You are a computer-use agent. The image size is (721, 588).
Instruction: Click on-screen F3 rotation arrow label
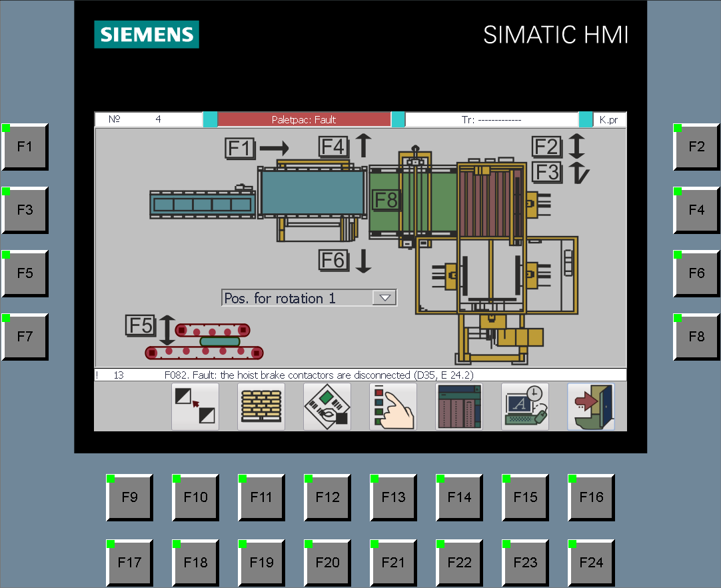point(560,172)
